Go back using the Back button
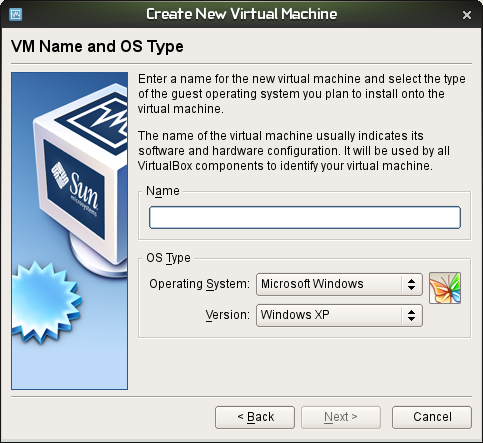The height and width of the screenshot is (443, 483). (255, 417)
